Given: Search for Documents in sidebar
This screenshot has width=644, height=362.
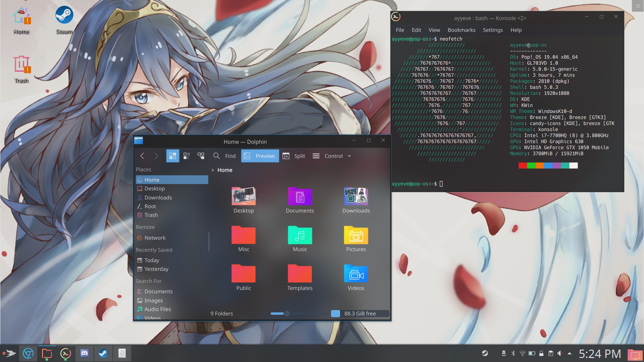Looking at the screenshot, I should (172, 292).
